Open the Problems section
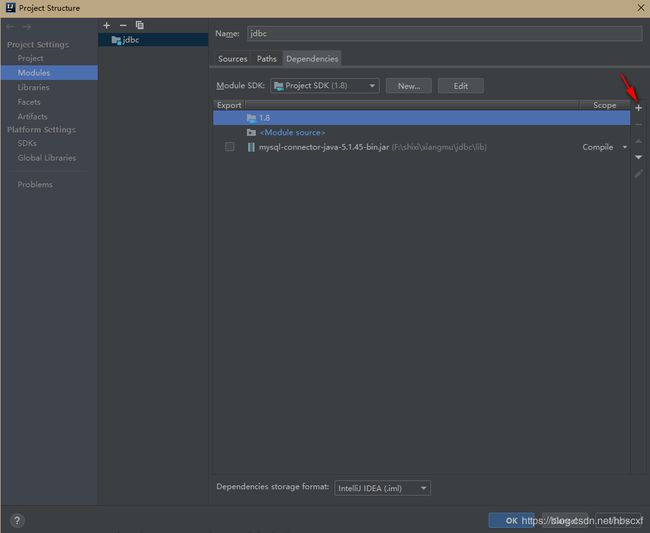 click(35, 184)
